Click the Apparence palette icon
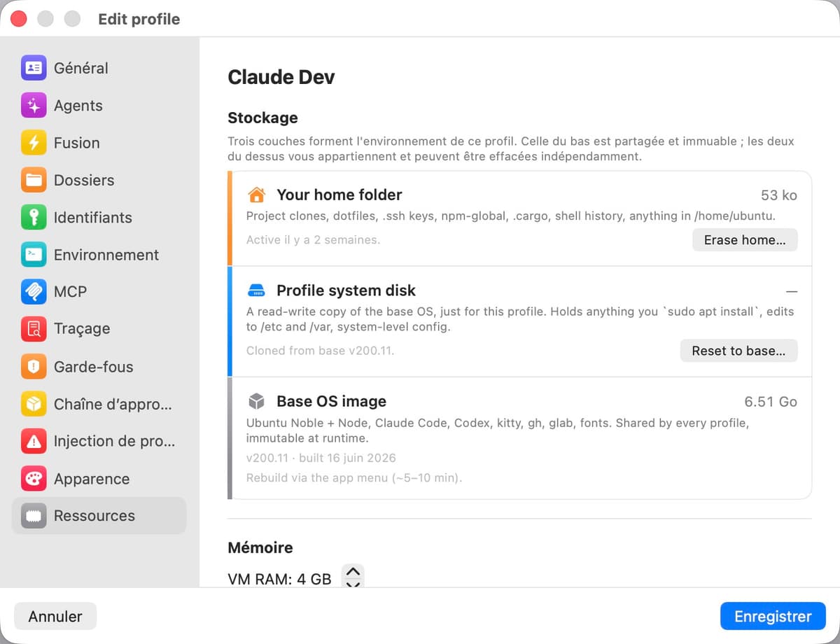The height and width of the screenshot is (644, 840). (34, 479)
